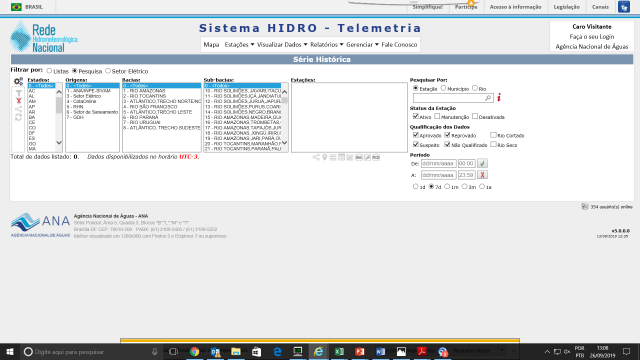Open the notification center icon

coord(627,351)
